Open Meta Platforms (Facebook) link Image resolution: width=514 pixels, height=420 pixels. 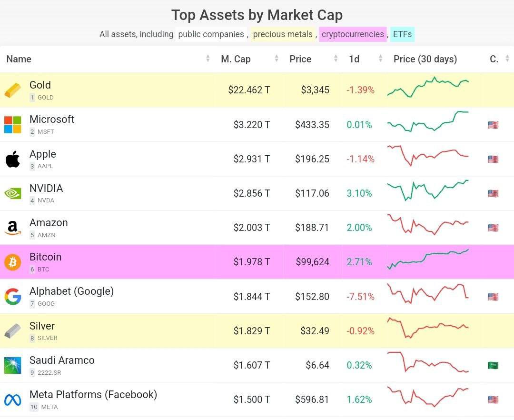93,394
